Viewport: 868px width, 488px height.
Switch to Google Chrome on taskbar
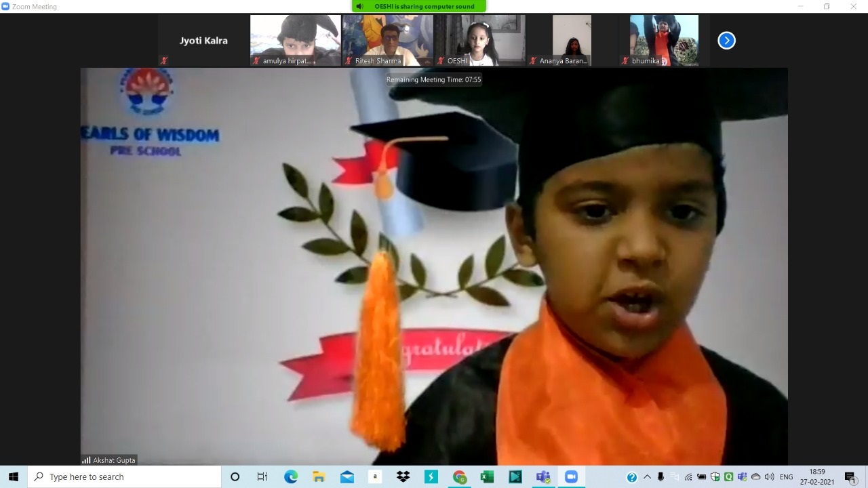click(x=459, y=476)
